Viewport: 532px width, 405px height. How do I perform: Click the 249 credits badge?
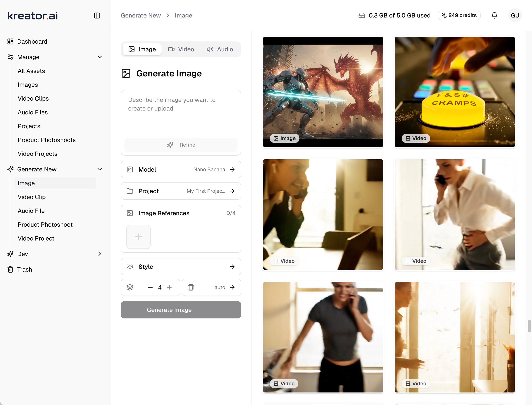point(459,15)
